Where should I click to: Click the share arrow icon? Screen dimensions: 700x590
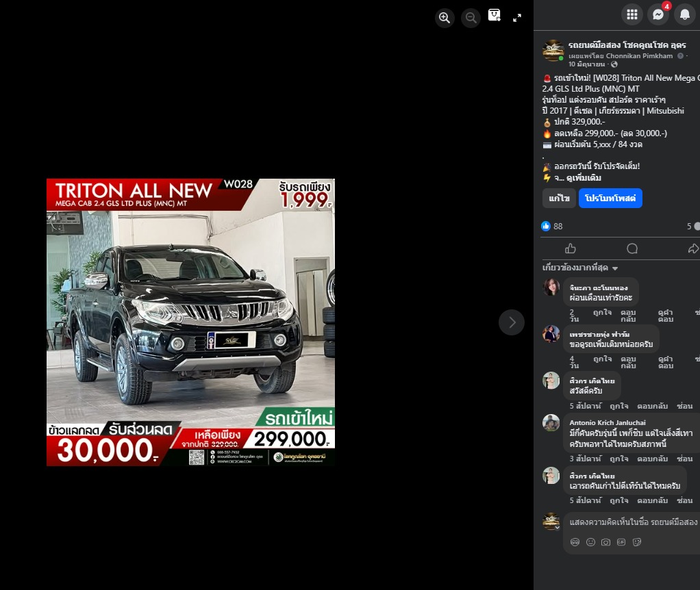693,248
